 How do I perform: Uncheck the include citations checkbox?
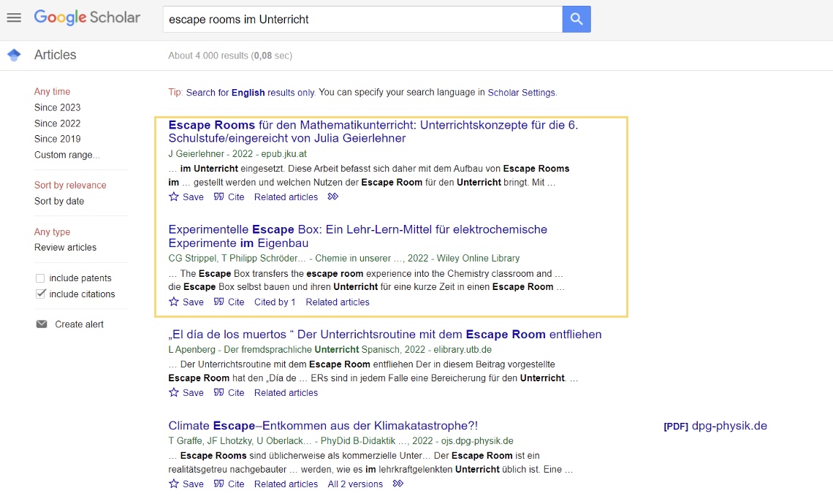41,294
